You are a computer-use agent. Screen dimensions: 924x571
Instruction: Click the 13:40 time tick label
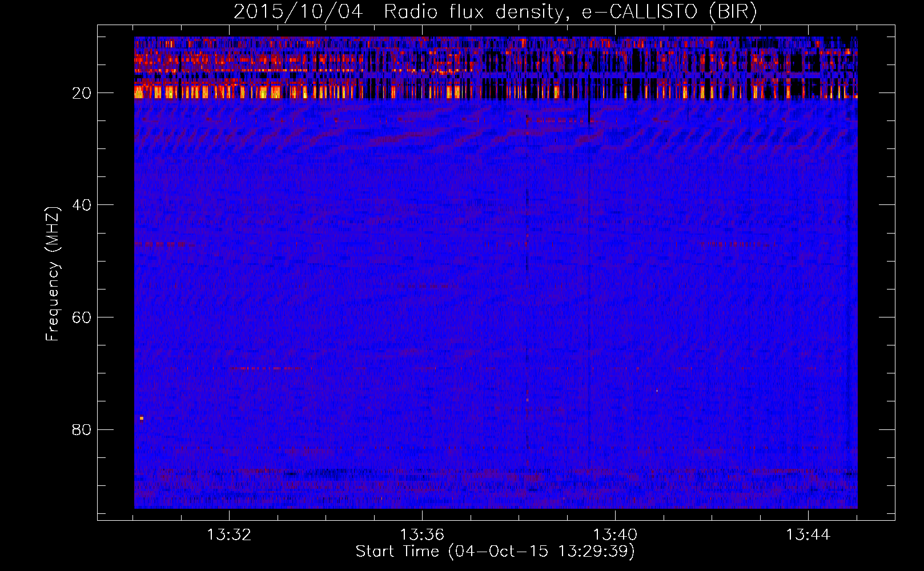tap(615, 535)
